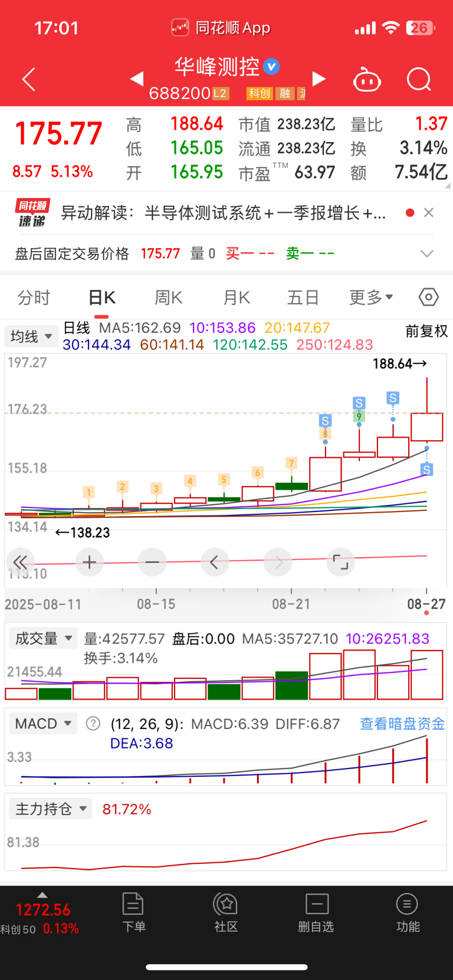
Task: Tap the high price 188.64 value
Action: 197,124
